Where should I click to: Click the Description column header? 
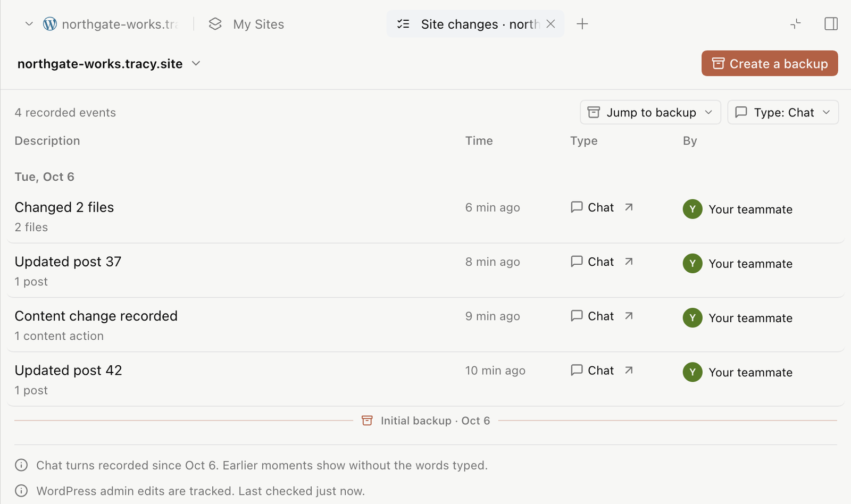click(x=47, y=141)
